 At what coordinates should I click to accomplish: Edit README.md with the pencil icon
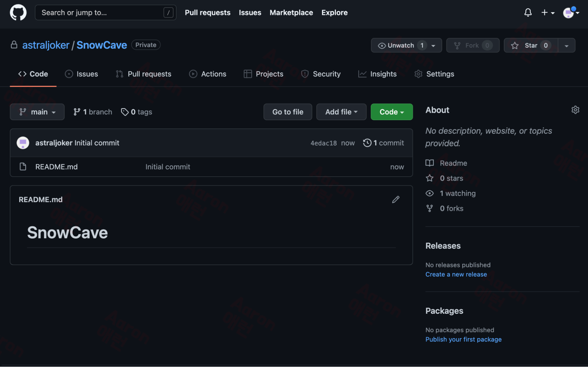pos(396,199)
